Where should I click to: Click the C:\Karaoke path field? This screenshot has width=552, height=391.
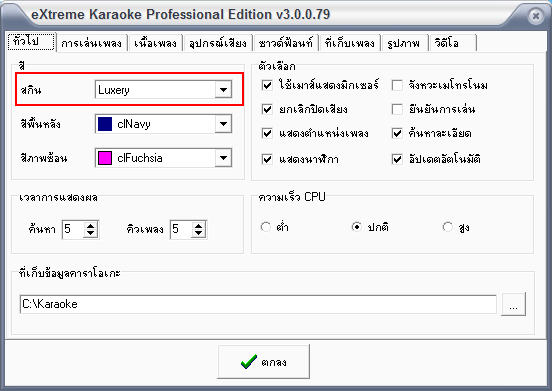pyautogui.click(x=258, y=304)
